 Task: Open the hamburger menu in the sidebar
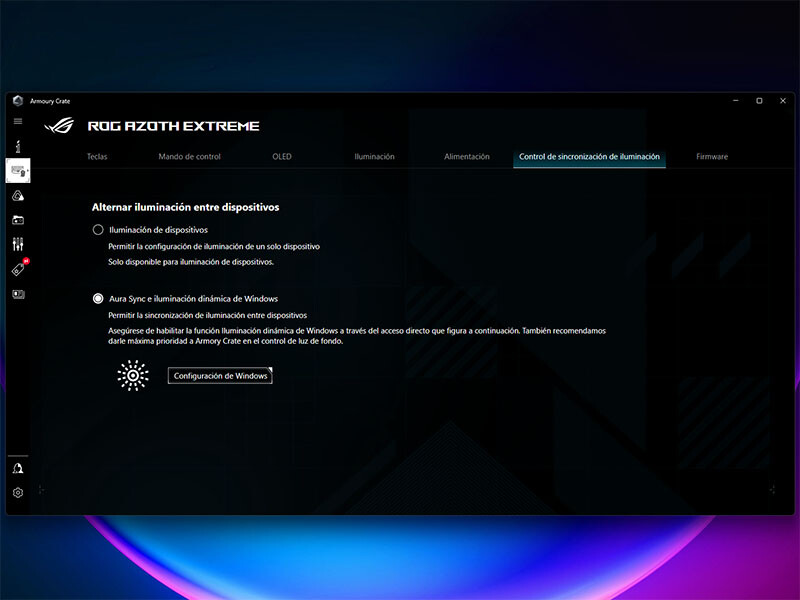pyautogui.click(x=18, y=121)
